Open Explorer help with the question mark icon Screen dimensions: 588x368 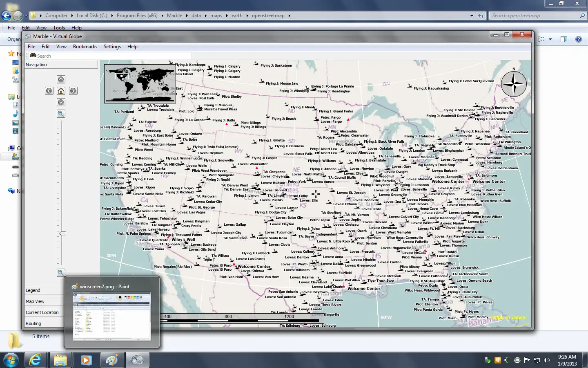pos(578,39)
